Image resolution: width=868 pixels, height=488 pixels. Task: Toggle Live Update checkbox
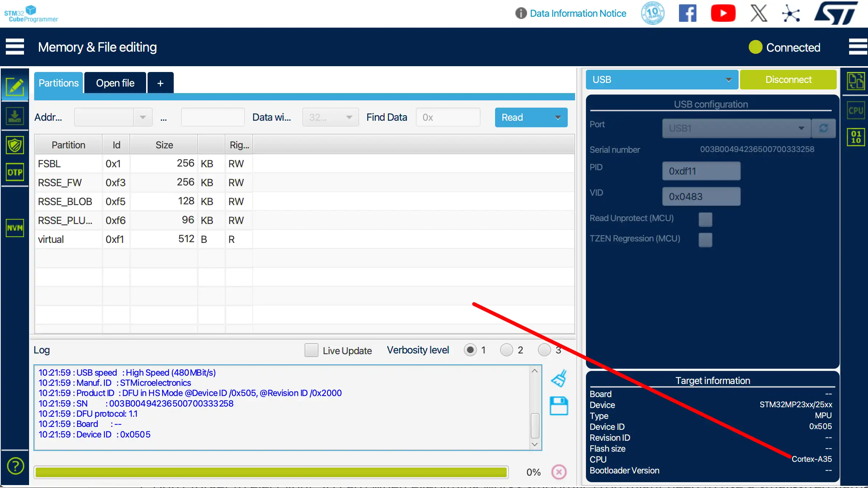312,350
